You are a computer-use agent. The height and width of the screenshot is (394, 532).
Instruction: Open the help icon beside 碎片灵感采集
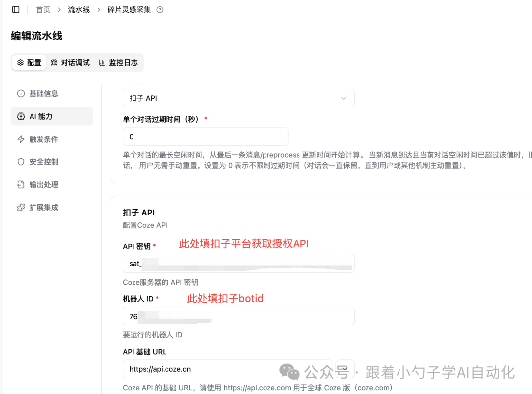[160, 10]
